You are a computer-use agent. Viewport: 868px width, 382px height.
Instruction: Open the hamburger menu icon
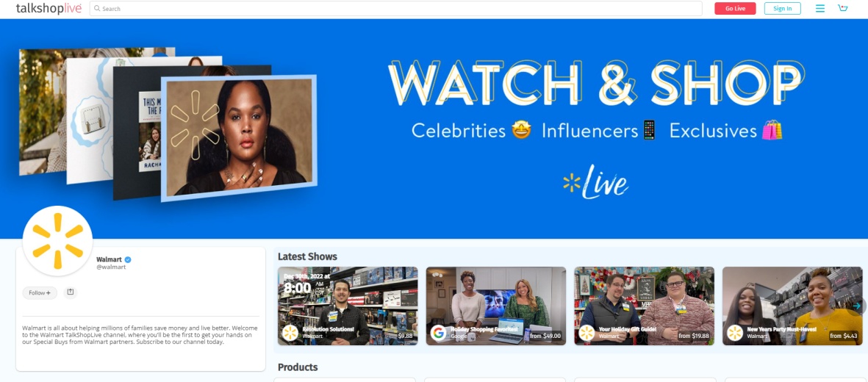(x=820, y=8)
